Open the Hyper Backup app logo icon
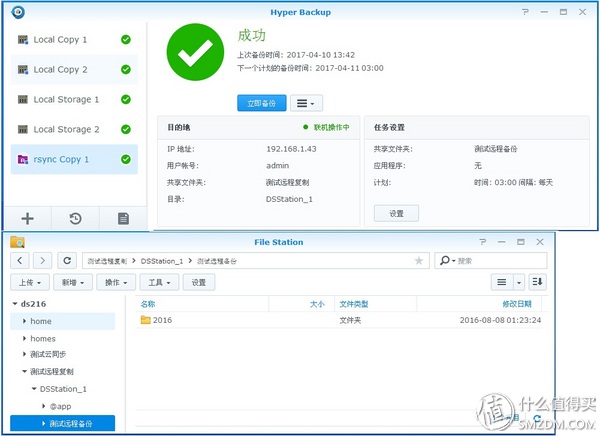 click(18, 12)
